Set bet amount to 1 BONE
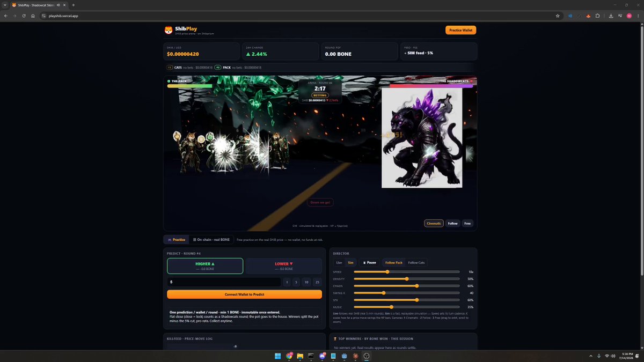The width and height of the screenshot is (644, 362). click(287, 282)
